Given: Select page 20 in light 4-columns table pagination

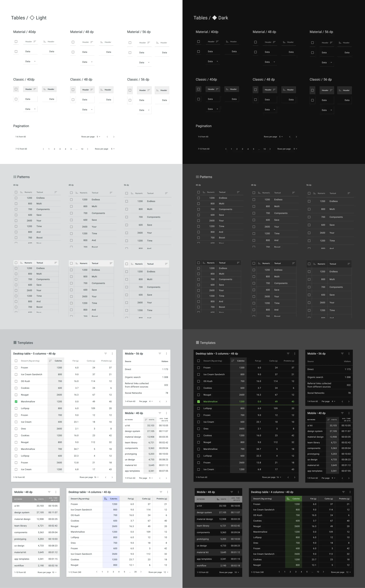Looking at the screenshot, I should click(x=135, y=572).
